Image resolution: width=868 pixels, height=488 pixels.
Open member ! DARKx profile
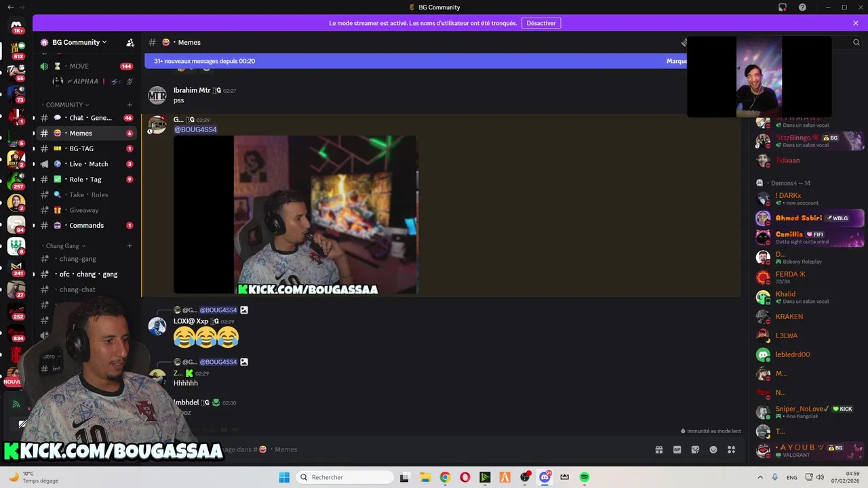(810, 199)
